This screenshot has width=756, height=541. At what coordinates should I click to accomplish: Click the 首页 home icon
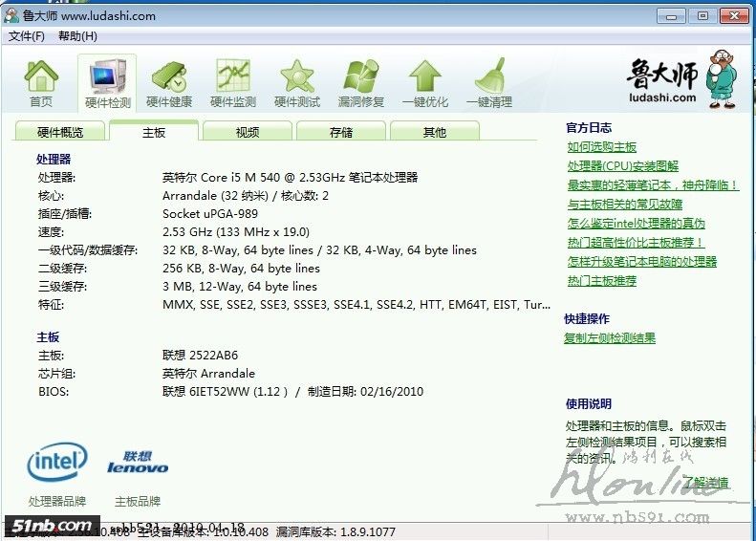click(41, 76)
